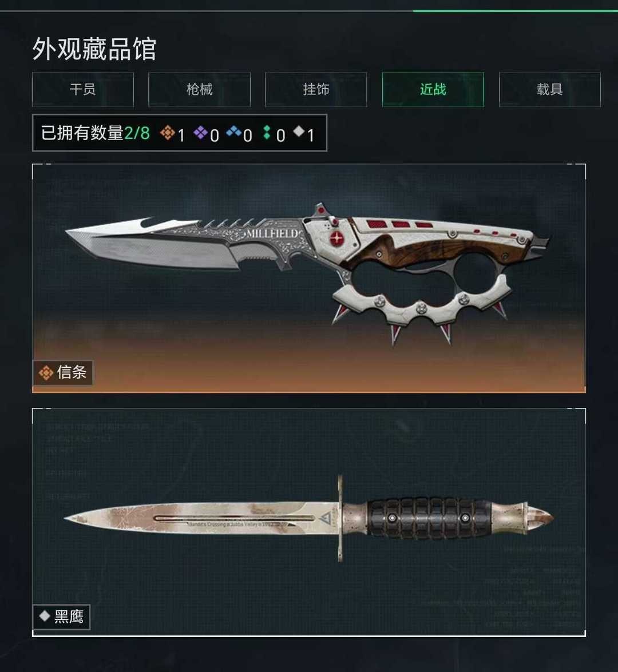
Task: Click the green rarity count icon
Action: 267,133
